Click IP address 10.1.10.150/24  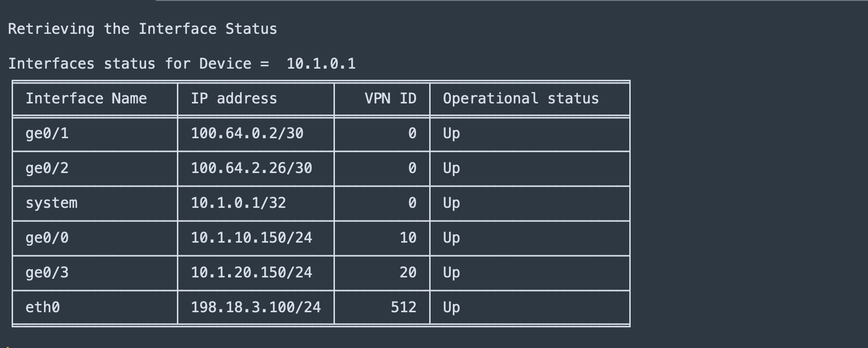tap(251, 238)
